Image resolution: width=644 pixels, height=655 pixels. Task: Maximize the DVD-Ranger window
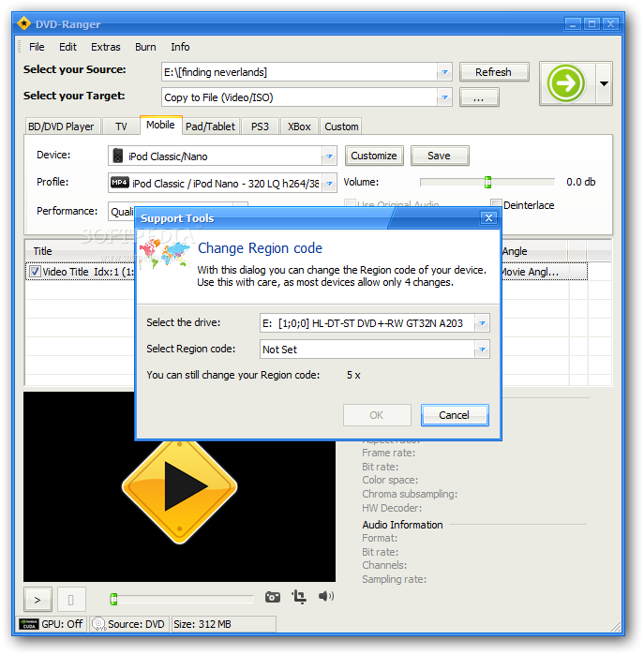pyautogui.click(x=592, y=23)
